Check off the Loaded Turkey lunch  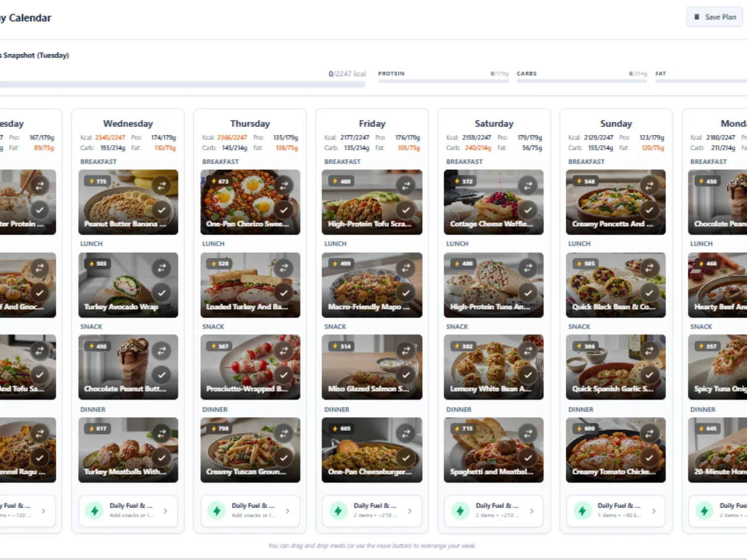[283, 292]
